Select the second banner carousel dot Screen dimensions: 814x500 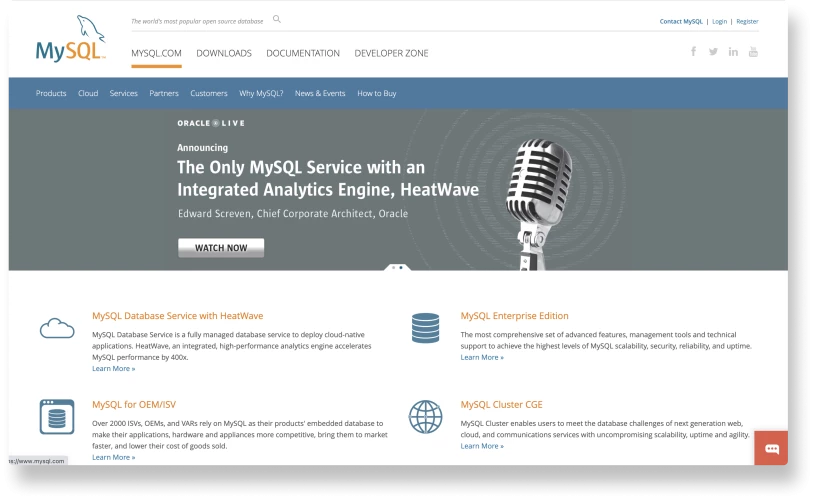401,267
